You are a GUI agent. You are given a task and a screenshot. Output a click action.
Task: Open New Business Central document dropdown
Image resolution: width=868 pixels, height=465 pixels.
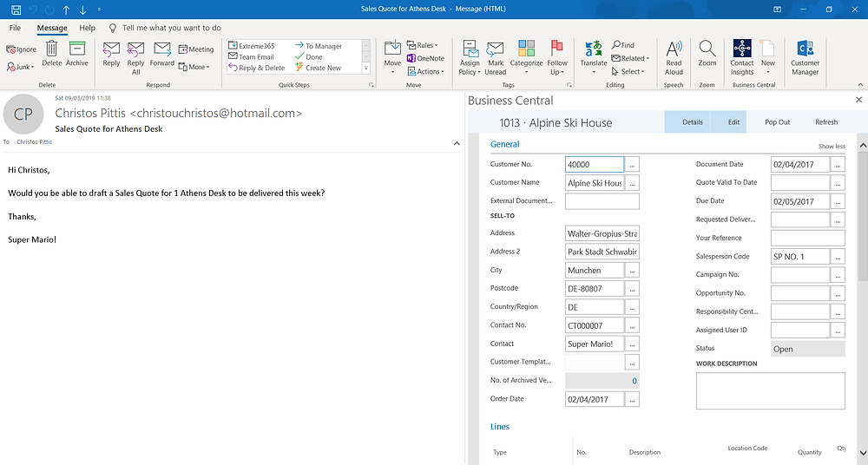click(768, 58)
